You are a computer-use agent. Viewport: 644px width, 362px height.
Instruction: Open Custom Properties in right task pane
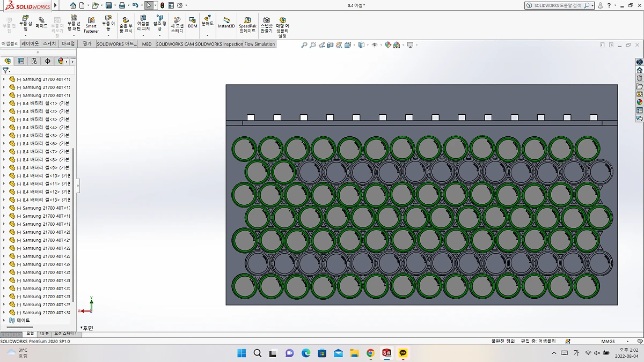[x=639, y=110]
